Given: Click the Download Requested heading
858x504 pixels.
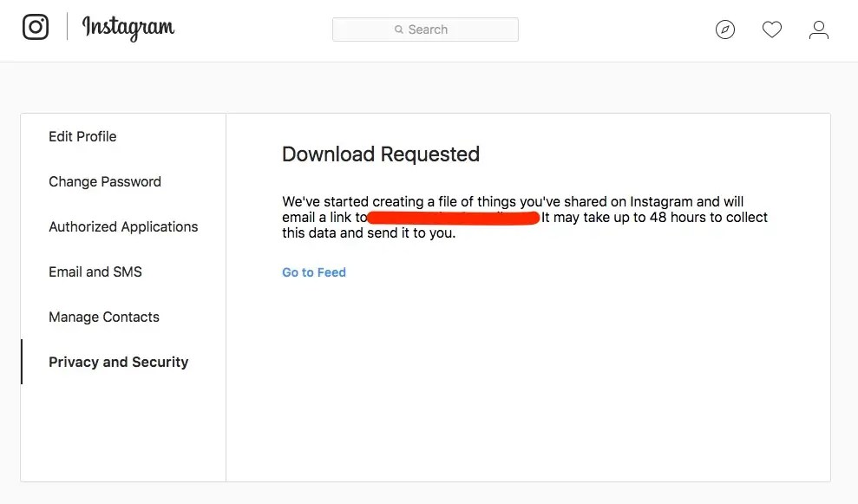Looking at the screenshot, I should click(381, 154).
